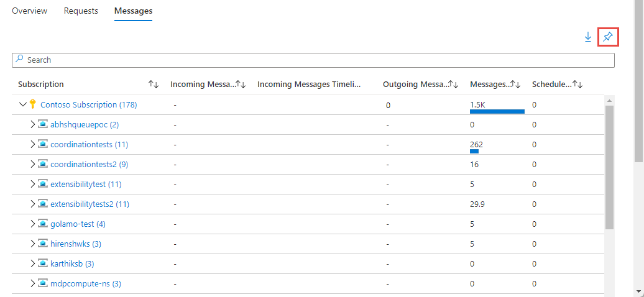
Task: Expand the extensibilitytest row
Action: coord(34,184)
